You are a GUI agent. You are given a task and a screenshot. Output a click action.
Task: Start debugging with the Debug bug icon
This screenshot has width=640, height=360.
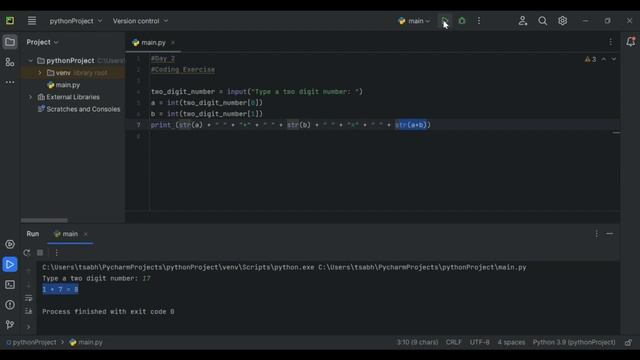[x=462, y=21]
